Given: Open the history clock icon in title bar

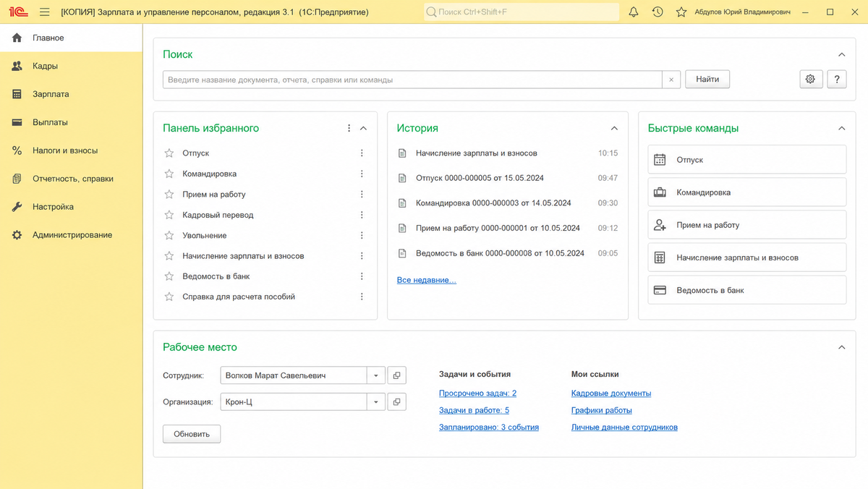Looking at the screenshot, I should (x=658, y=12).
